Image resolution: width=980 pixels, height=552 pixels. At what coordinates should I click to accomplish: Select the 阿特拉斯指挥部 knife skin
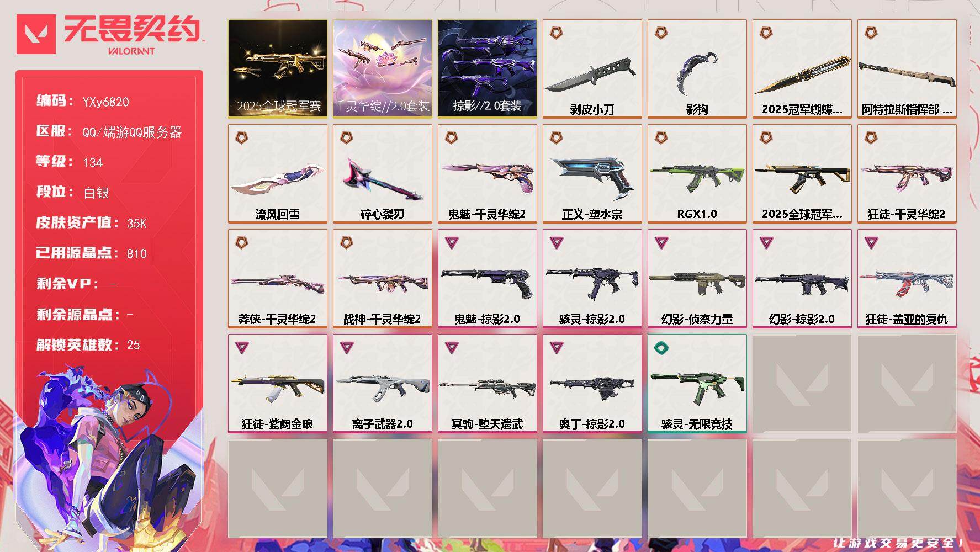(907, 69)
